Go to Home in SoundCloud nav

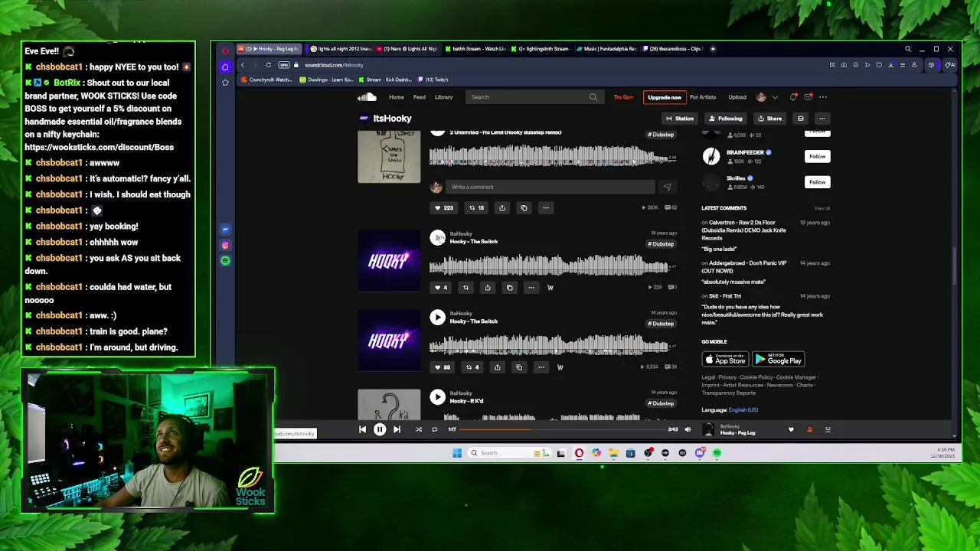click(x=396, y=97)
